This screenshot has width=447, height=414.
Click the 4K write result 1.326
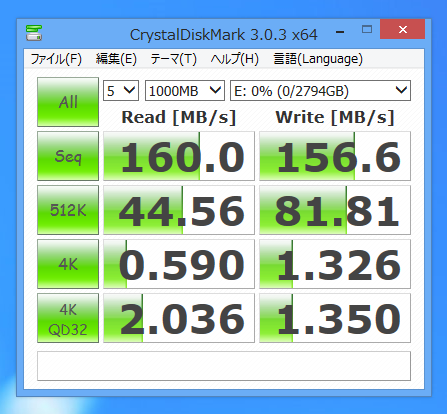pos(335,264)
